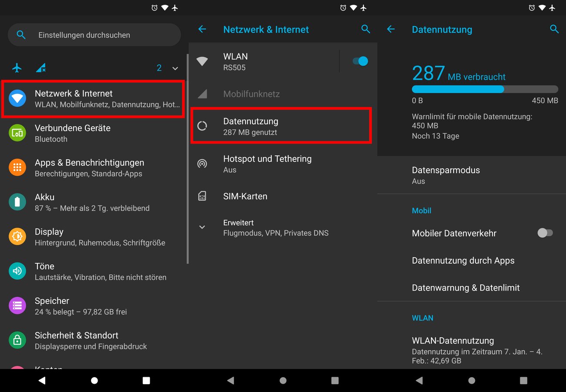Select the SIM-Karten icon
This screenshot has height=392, width=566.
[202, 196]
